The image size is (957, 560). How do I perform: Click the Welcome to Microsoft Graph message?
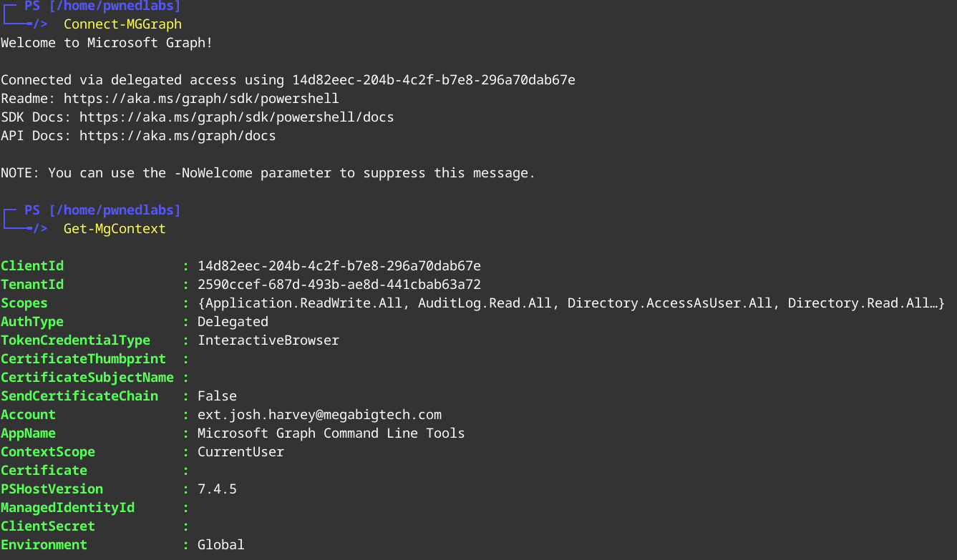point(107,43)
